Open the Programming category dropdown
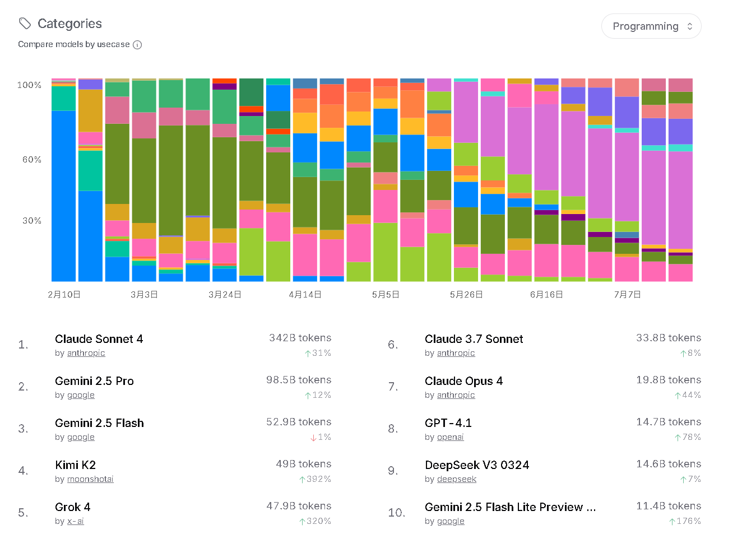 651,26
